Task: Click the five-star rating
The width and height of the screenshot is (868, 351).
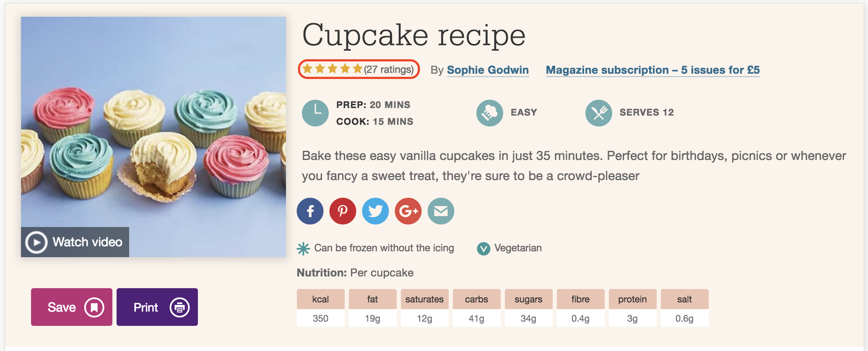Action: 332,69
